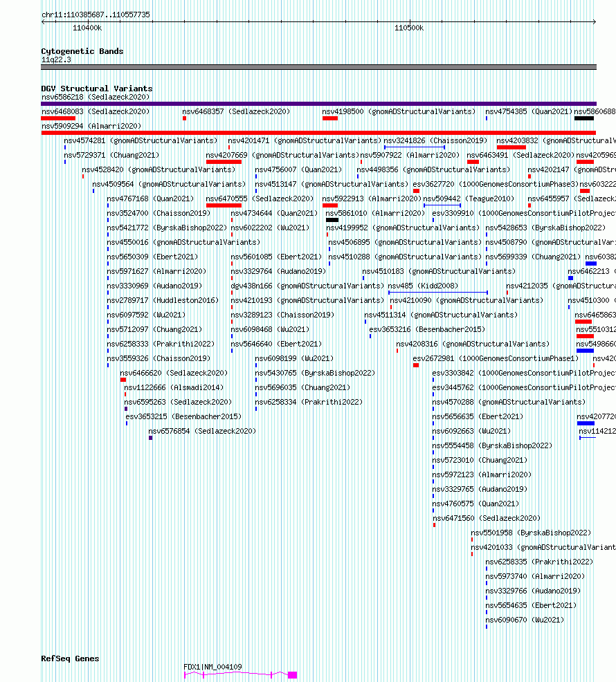This screenshot has height=682, width=616.
Task: Select the red glyph under nsv6466620
Action: [123, 380]
